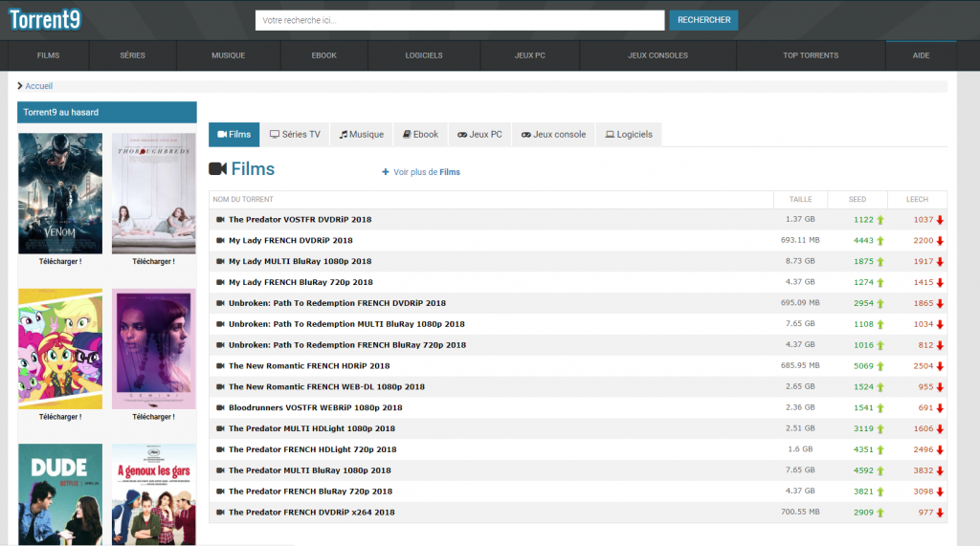
Task: Open the Musique category tab
Action: [x=361, y=135]
